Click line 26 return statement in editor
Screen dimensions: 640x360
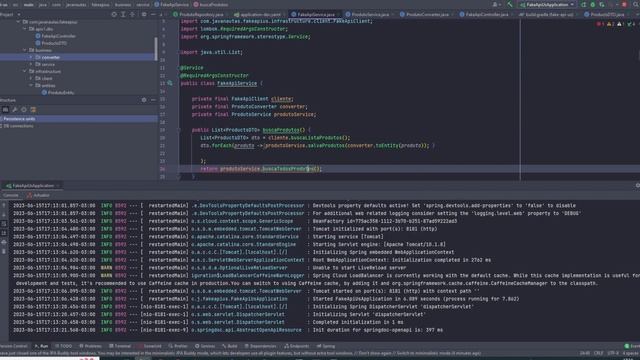[x=261, y=169]
